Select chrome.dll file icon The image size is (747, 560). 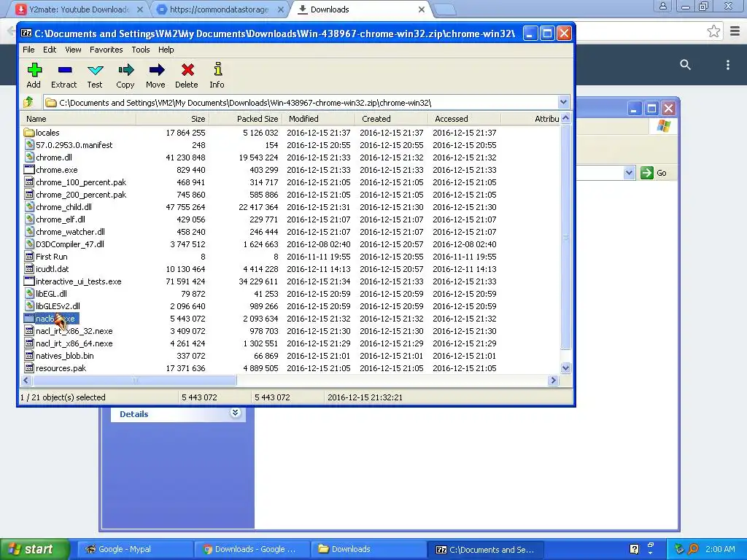tap(29, 157)
